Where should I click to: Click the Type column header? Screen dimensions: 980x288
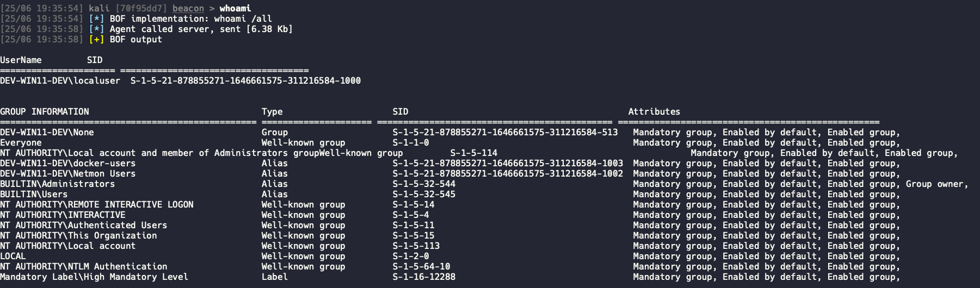[x=272, y=111]
